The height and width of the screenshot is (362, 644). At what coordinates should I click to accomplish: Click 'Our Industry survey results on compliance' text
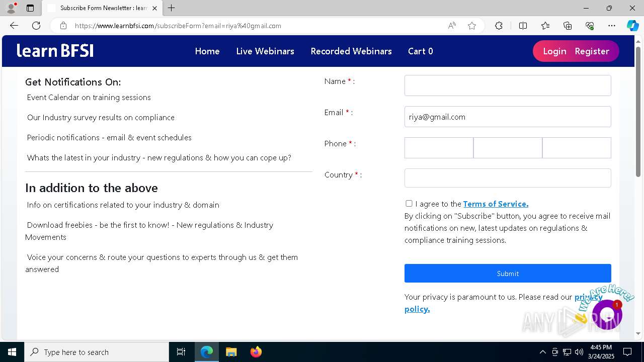coord(101,117)
